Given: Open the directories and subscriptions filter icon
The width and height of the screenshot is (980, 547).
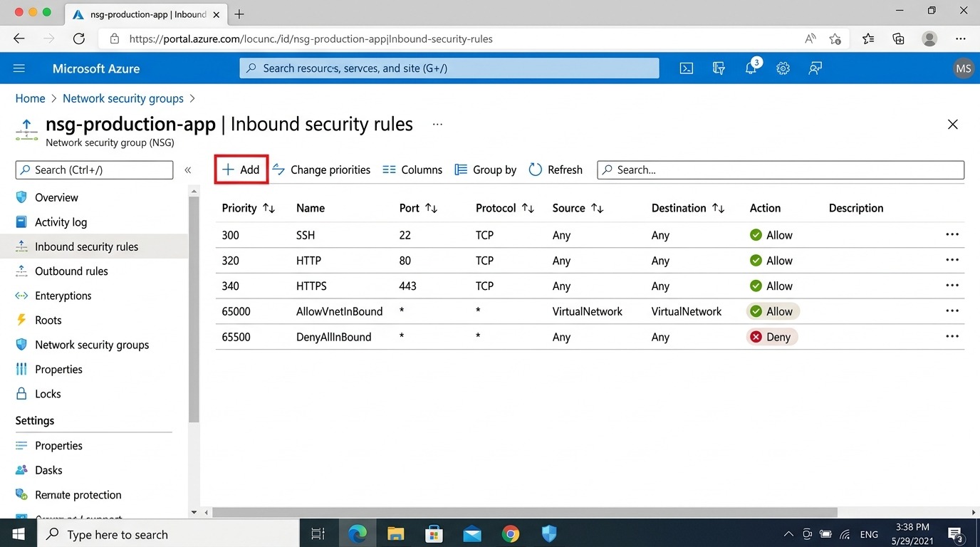Looking at the screenshot, I should point(719,68).
